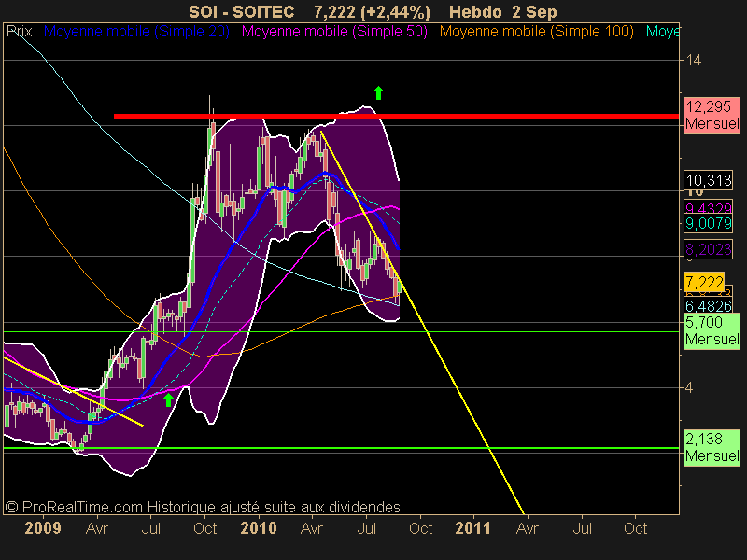The height and width of the screenshot is (560, 747).
Task: Click the 7,222 current price label
Action: point(704,282)
